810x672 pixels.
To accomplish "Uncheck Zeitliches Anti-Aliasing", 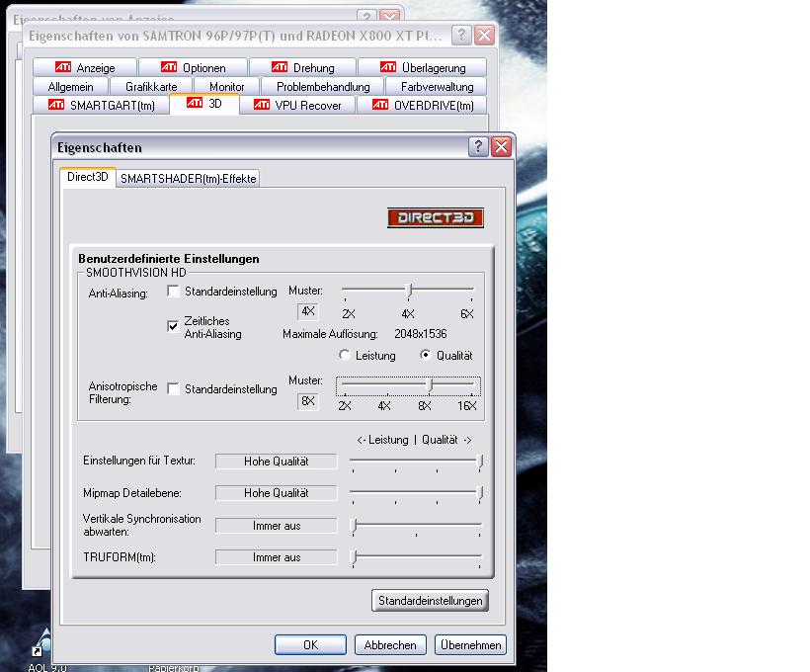I will pos(174,327).
